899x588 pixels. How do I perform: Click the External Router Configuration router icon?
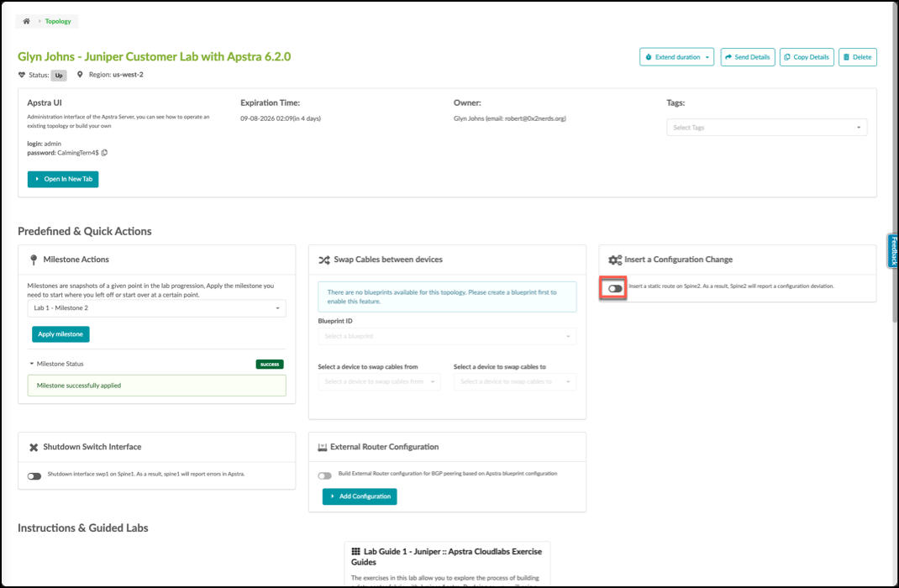[323, 447]
